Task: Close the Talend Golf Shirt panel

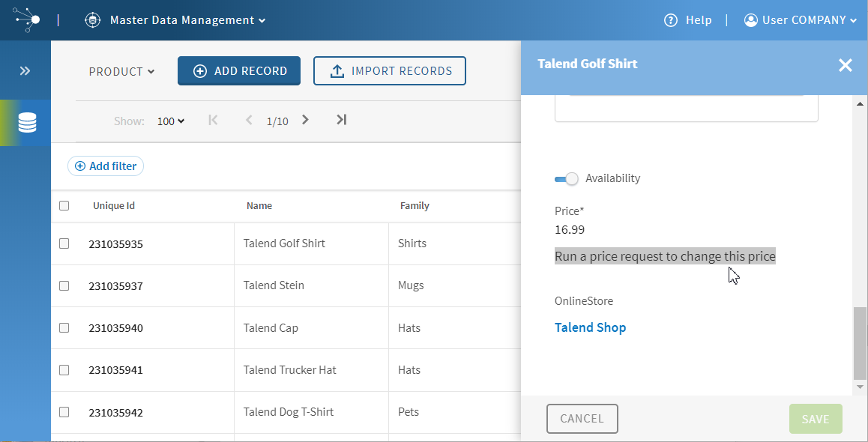Action: pos(846,65)
